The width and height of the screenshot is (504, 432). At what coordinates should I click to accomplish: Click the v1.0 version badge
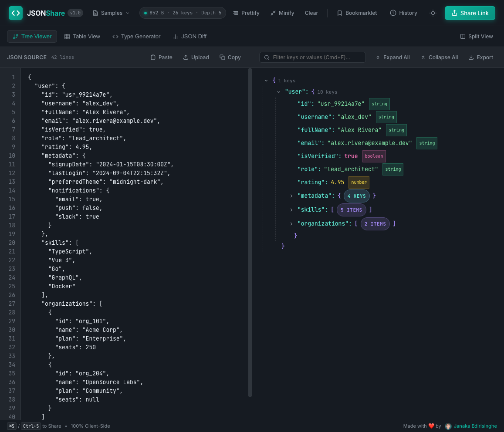[75, 13]
